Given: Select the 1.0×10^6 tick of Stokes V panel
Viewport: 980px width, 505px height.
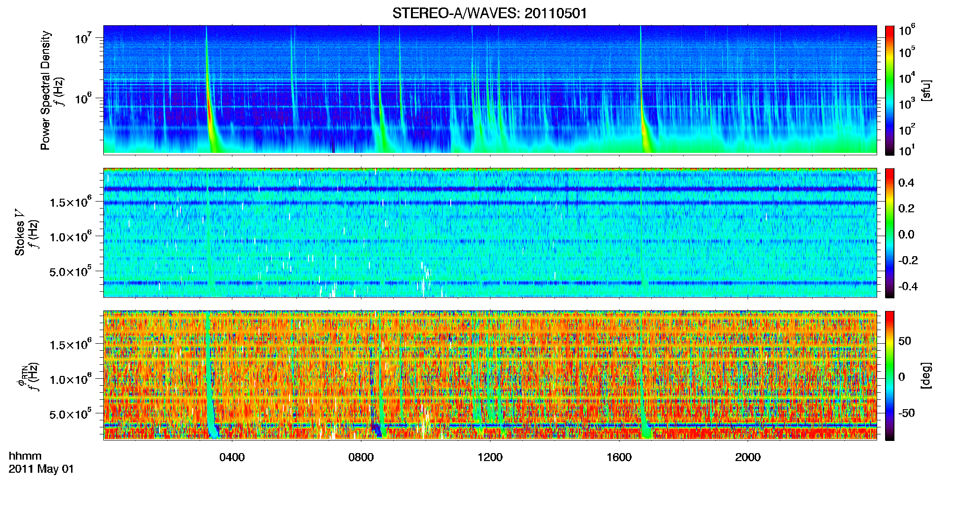Looking at the screenshot, I should click(71, 236).
